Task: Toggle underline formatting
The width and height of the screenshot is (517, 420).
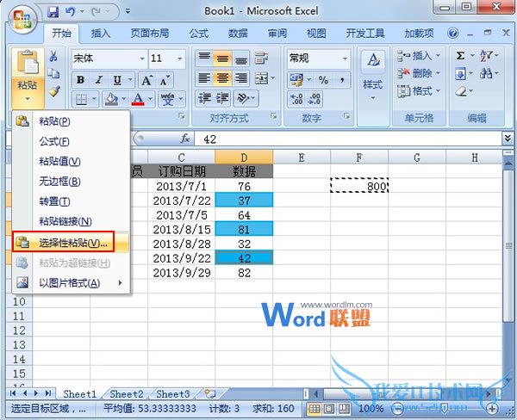Action: pyautogui.click(x=117, y=80)
